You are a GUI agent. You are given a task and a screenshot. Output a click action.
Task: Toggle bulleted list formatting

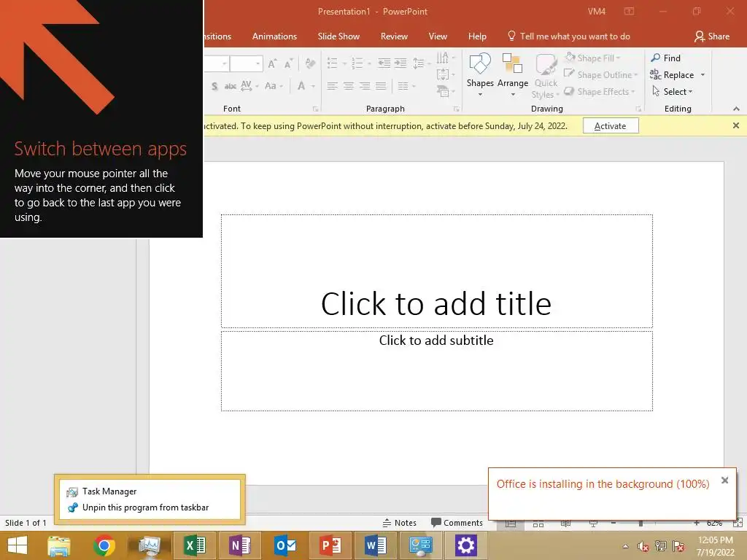[333, 63]
